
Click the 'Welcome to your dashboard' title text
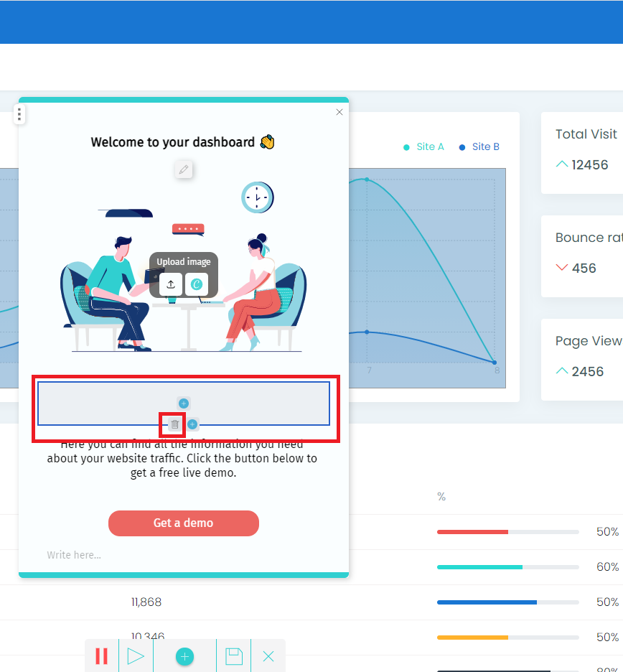[x=173, y=142]
